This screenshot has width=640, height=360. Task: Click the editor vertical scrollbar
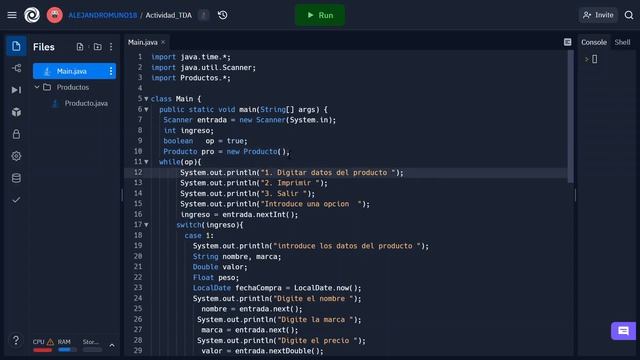[x=571, y=117]
